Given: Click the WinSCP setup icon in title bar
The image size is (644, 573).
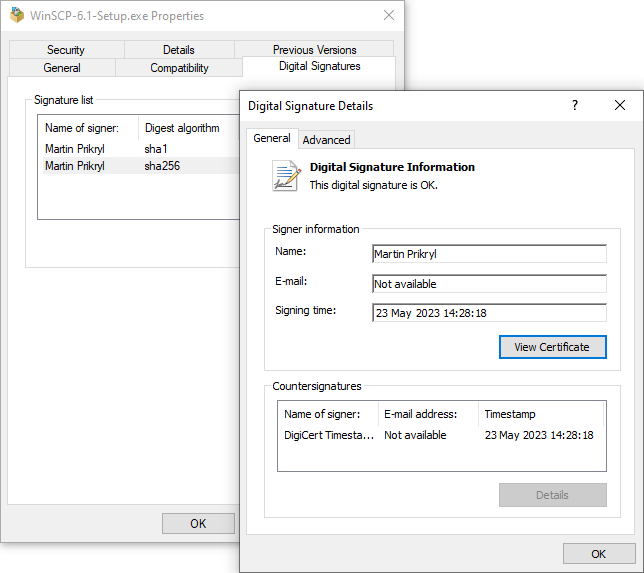Looking at the screenshot, I should click(x=17, y=15).
